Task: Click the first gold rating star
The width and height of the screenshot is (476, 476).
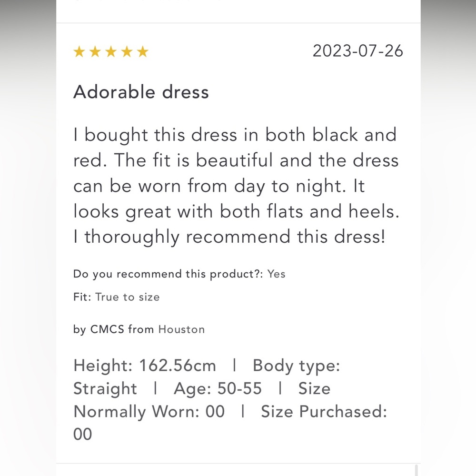Action: pyautogui.click(x=79, y=51)
